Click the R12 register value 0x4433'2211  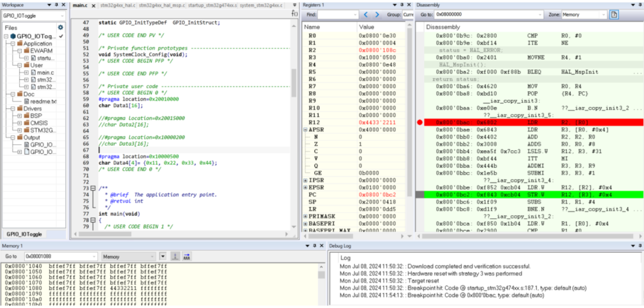[x=377, y=122]
